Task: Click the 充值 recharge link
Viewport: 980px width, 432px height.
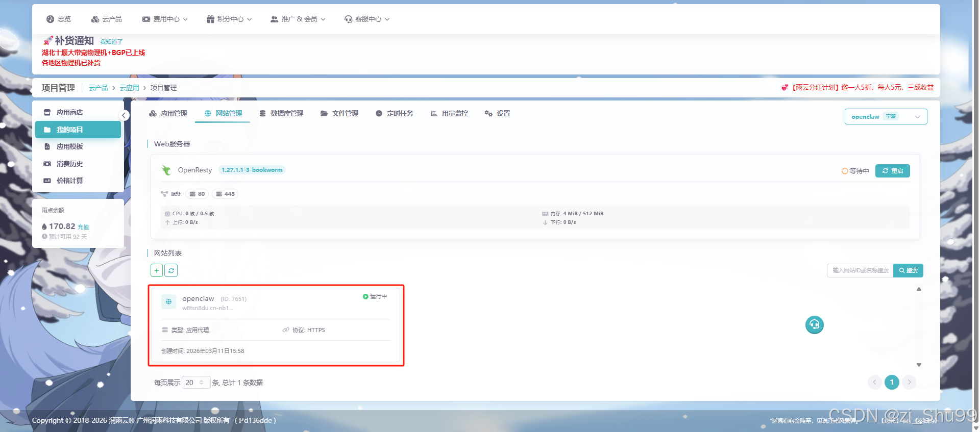Action: pyautogui.click(x=83, y=227)
